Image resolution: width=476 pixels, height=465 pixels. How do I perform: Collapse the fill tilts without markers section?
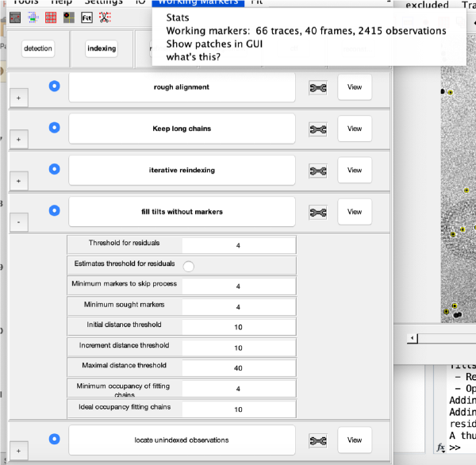tap(19, 222)
